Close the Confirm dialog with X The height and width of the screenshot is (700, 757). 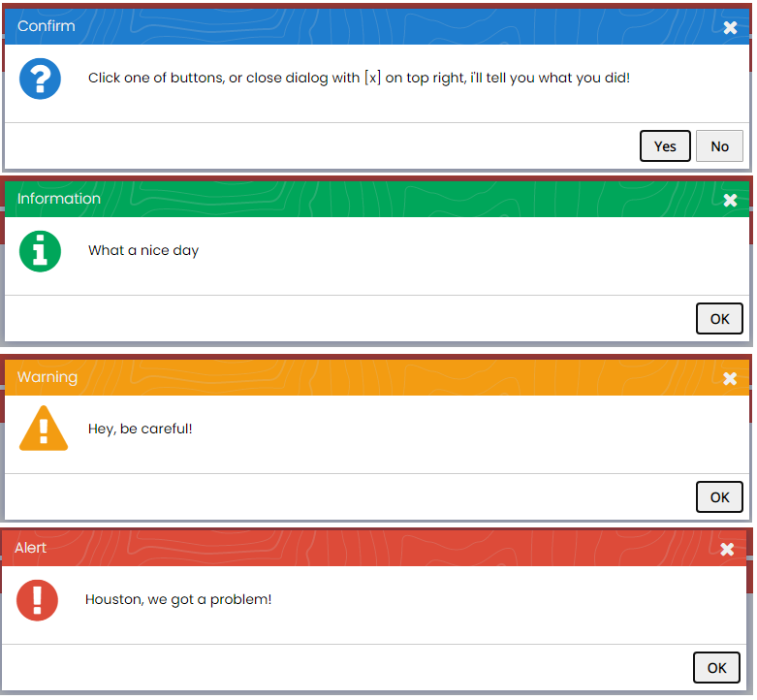(x=730, y=27)
